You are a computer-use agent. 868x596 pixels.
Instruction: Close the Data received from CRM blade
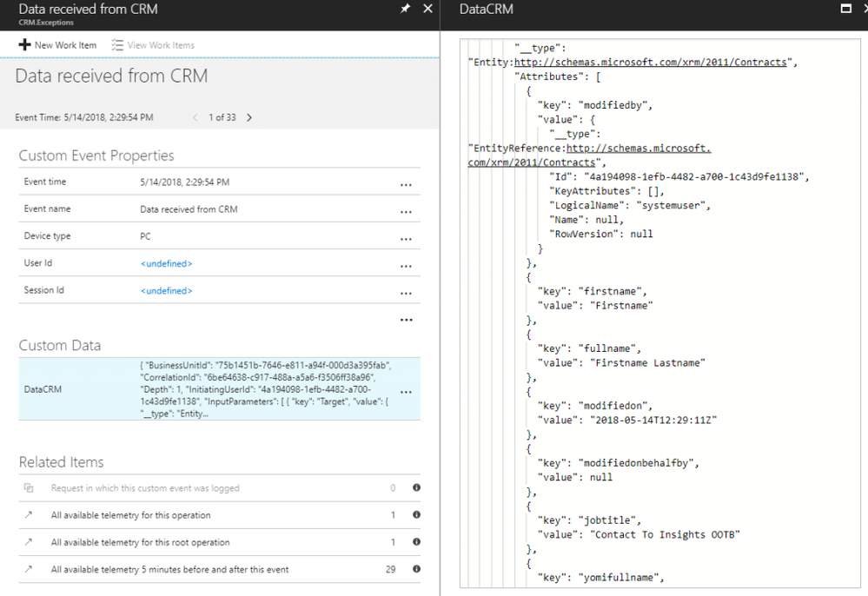coord(427,9)
